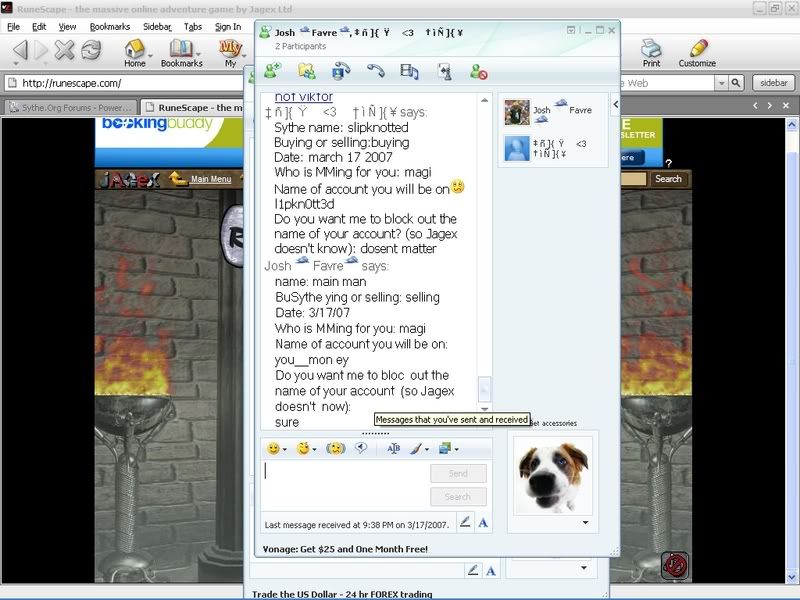The height and width of the screenshot is (600, 800).
Task: Reload the page with the refresh icon
Action: coord(91,50)
